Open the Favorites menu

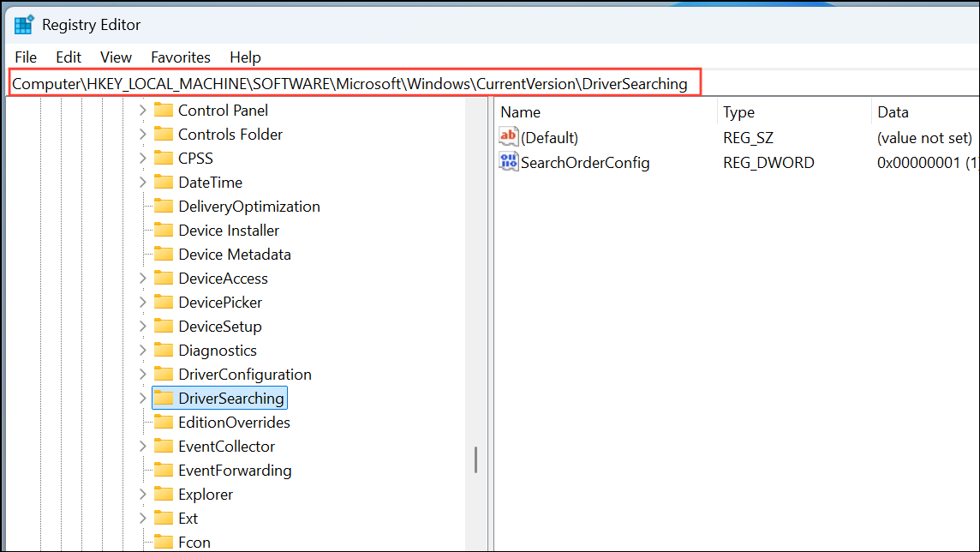click(x=180, y=57)
